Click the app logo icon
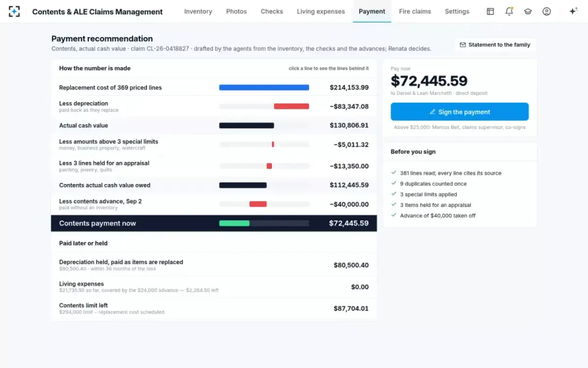 coord(14,11)
